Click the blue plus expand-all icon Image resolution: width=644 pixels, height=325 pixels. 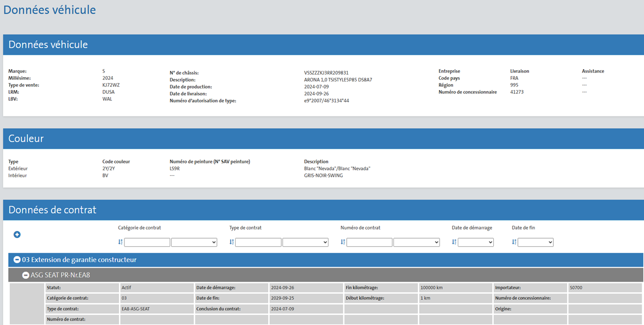(17, 234)
